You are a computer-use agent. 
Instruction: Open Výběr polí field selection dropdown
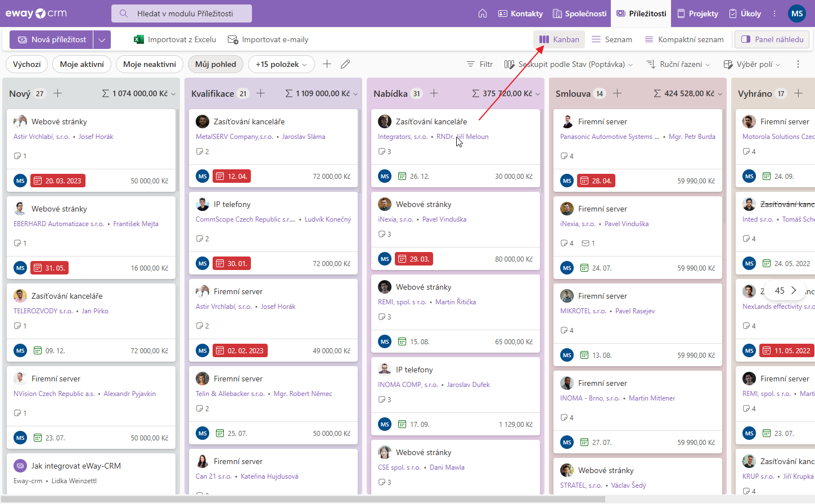tap(752, 64)
